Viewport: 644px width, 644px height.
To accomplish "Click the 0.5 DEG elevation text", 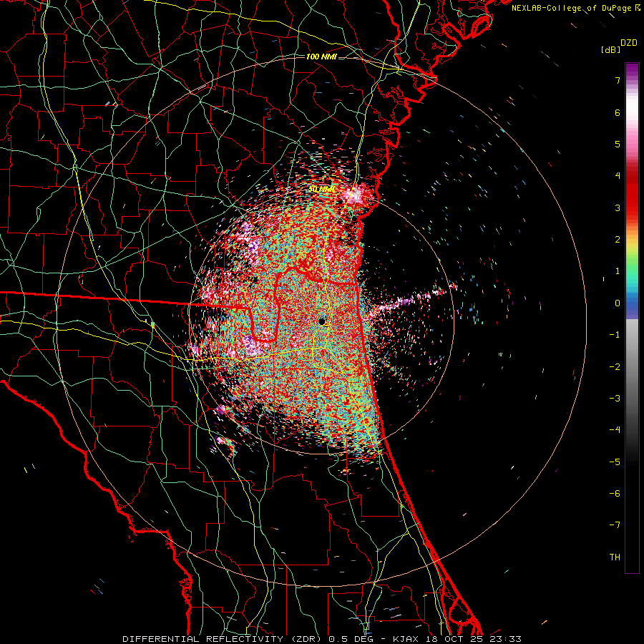I will point(351,639).
